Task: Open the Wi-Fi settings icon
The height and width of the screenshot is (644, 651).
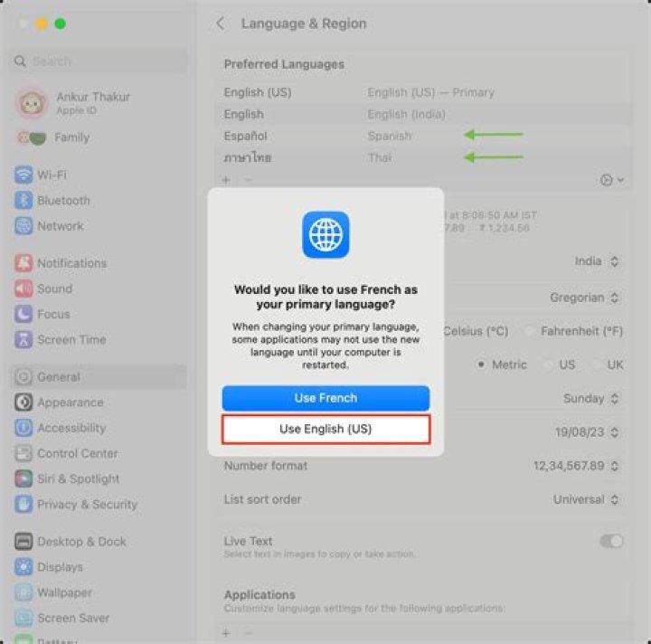Action: 24,175
